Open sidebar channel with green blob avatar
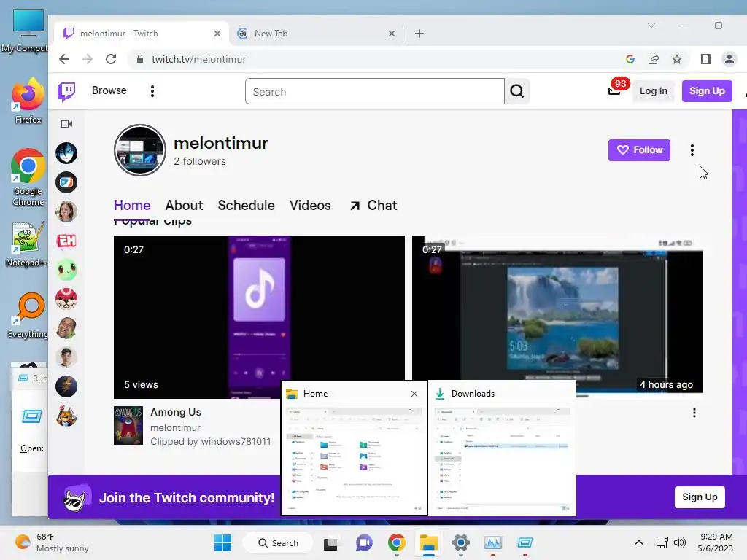This screenshot has height=560, width=747. (66, 270)
